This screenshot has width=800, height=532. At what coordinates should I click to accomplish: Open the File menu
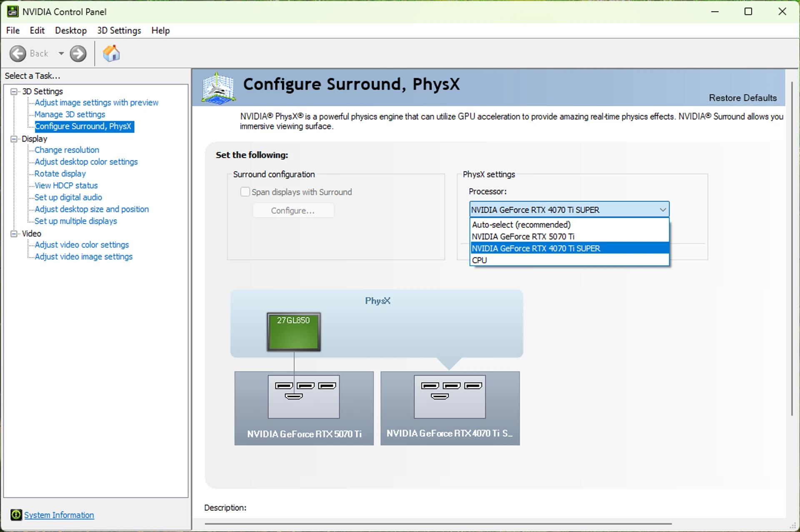[13, 30]
